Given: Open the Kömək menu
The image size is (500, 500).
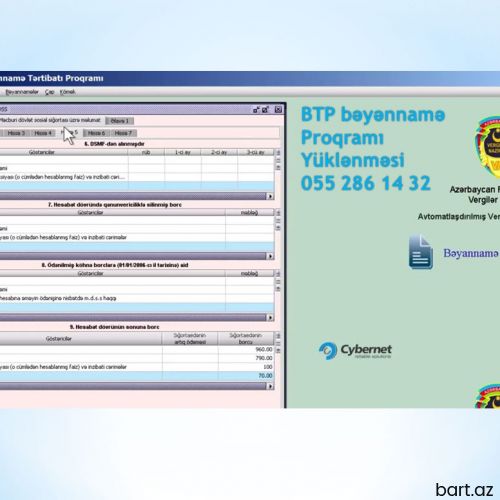Looking at the screenshot, I should (68, 92).
